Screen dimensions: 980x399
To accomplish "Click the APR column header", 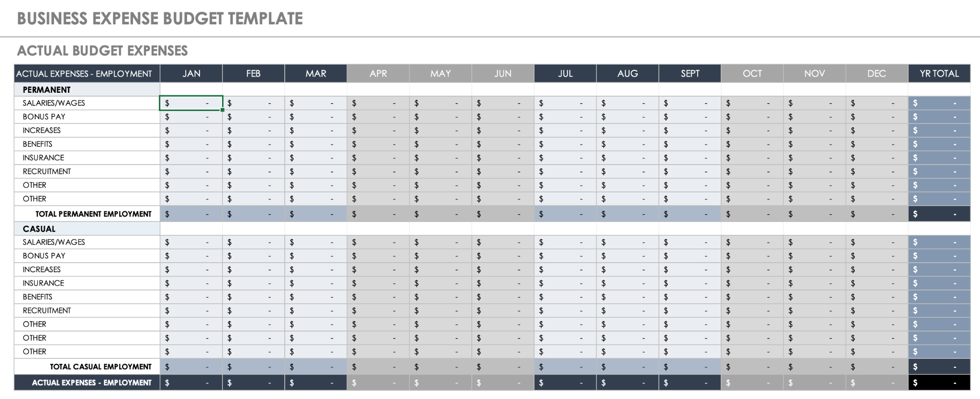I will coord(378,74).
